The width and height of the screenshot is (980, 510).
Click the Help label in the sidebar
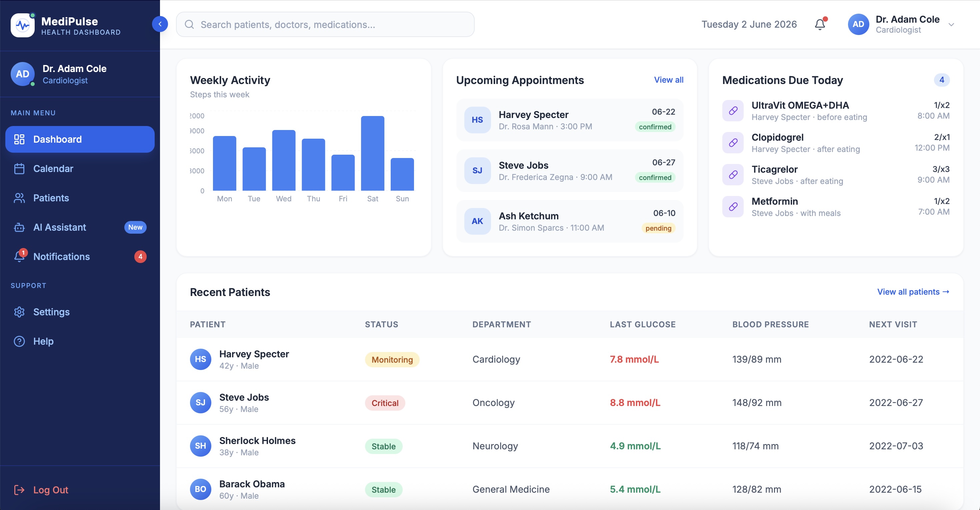pyautogui.click(x=43, y=341)
